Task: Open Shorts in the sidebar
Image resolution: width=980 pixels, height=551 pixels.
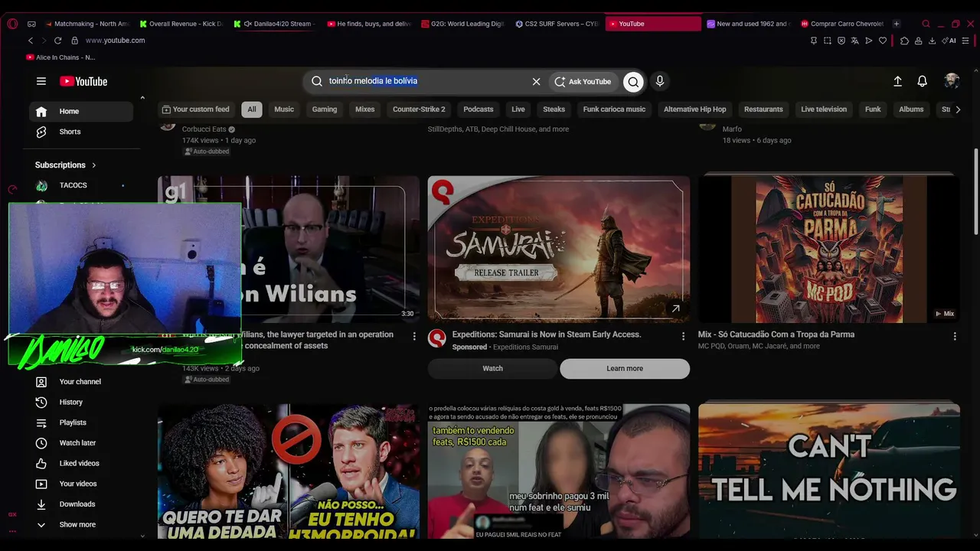Action: coord(81,132)
